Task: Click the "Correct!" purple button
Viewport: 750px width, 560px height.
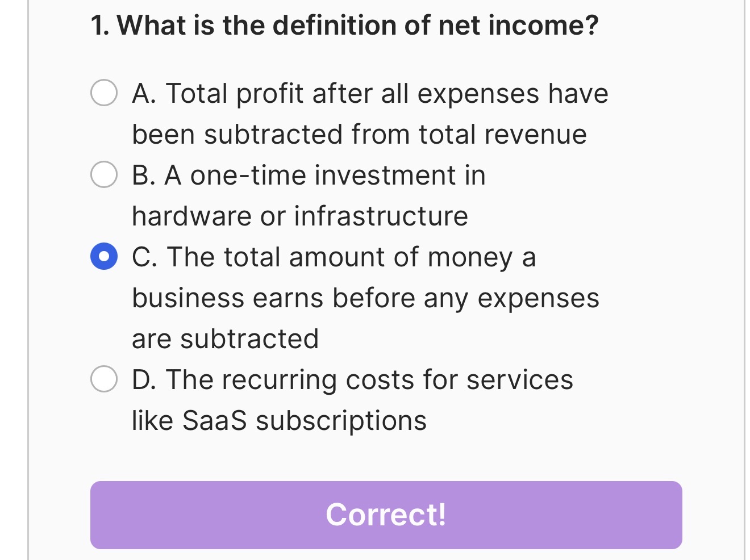Action: (x=386, y=515)
